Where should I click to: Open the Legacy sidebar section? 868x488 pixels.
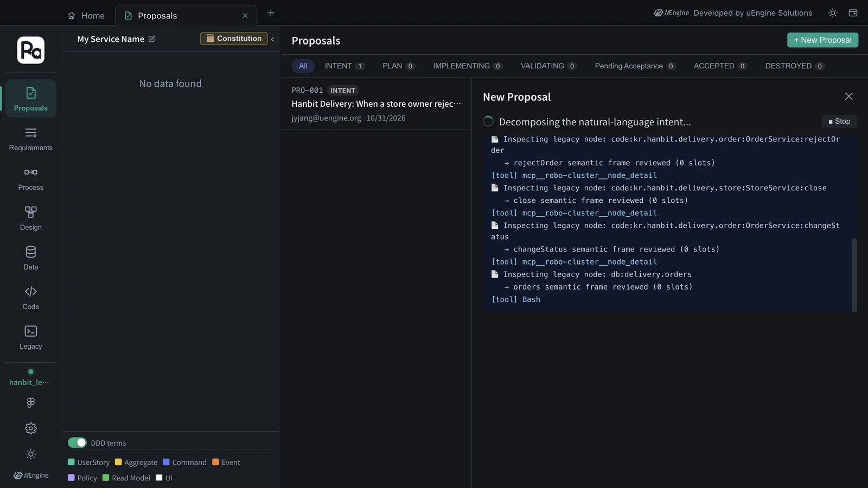[x=31, y=338]
